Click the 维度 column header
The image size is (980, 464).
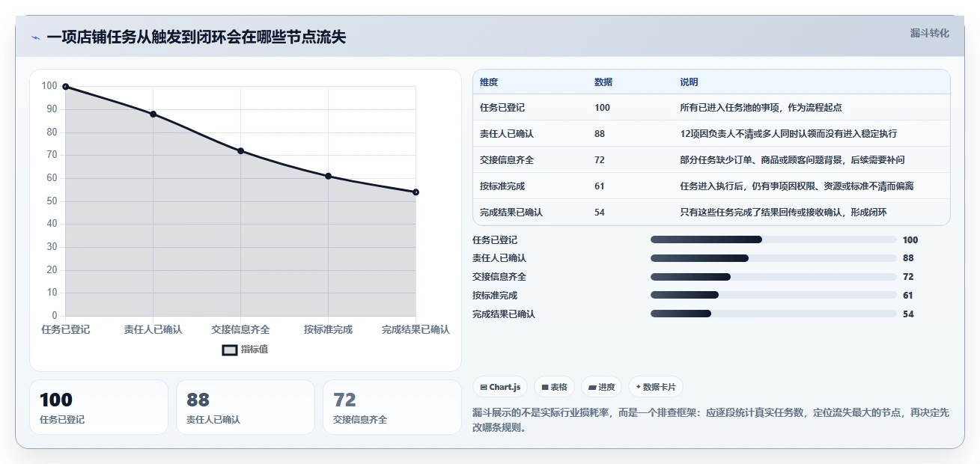click(489, 82)
